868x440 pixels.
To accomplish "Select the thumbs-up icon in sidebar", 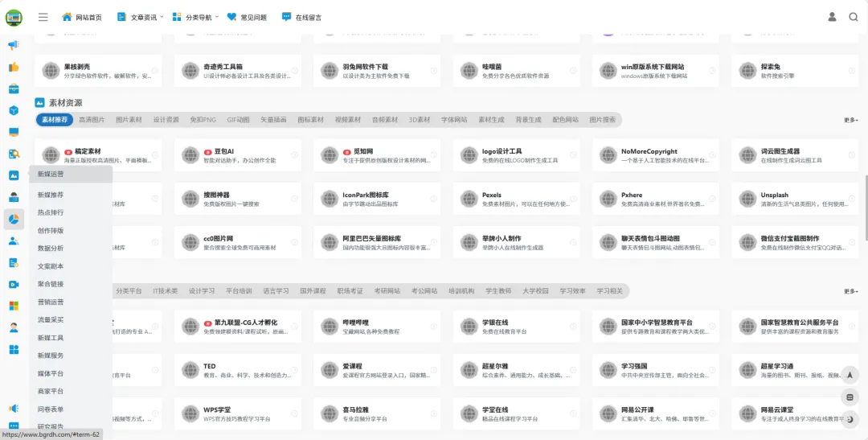I will pyautogui.click(x=14, y=67).
